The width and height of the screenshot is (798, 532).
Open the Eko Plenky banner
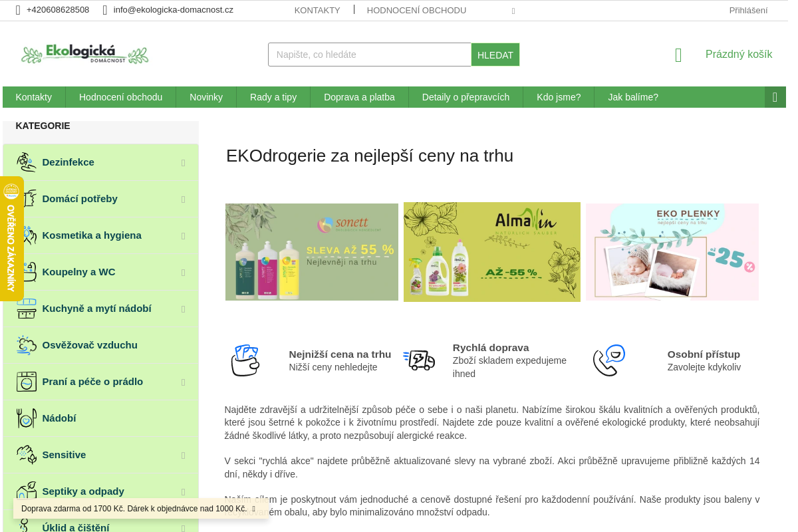point(672,252)
